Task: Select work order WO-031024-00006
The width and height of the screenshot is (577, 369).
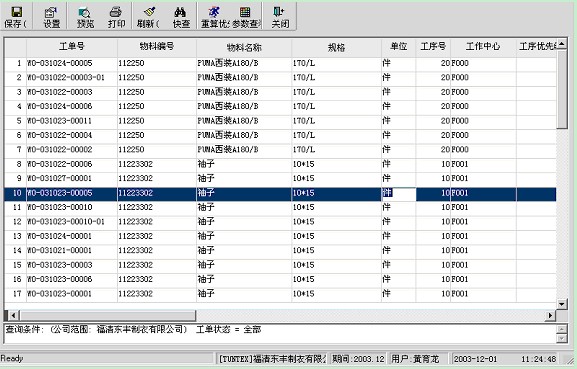Action: 60,106
